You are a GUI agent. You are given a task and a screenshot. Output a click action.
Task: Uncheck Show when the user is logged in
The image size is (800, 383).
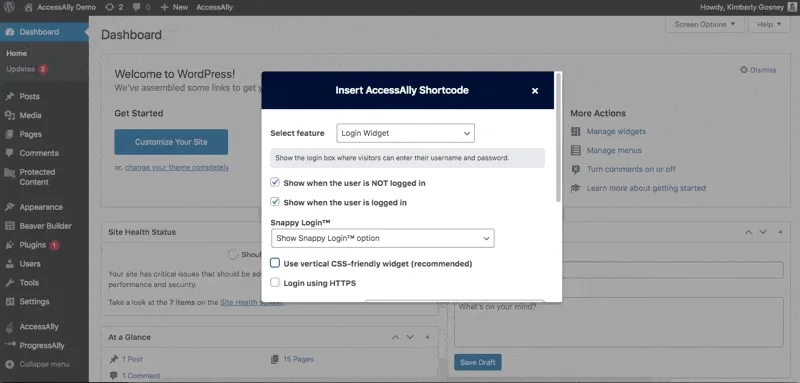pos(275,202)
